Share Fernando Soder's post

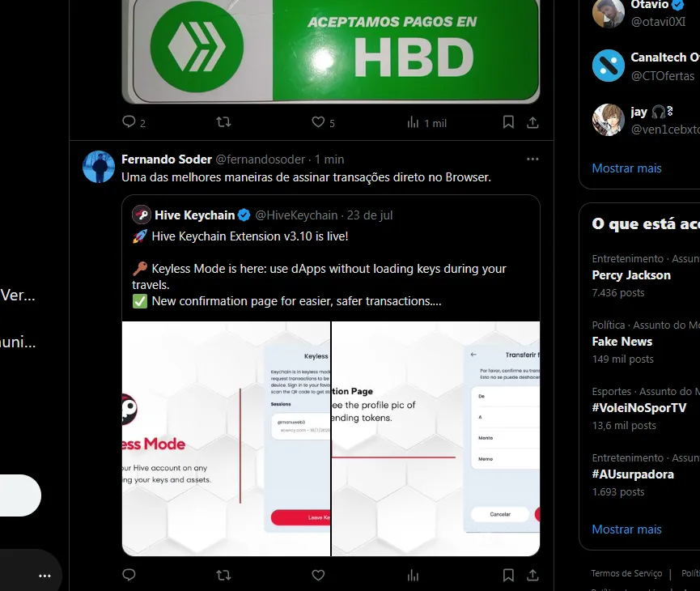click(532, 575)
